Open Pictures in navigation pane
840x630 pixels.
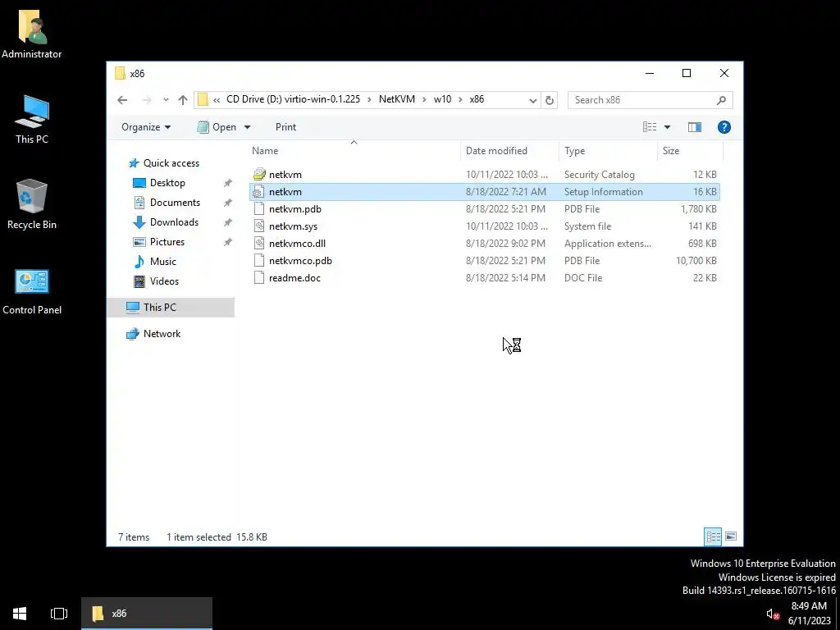(167, 242)
